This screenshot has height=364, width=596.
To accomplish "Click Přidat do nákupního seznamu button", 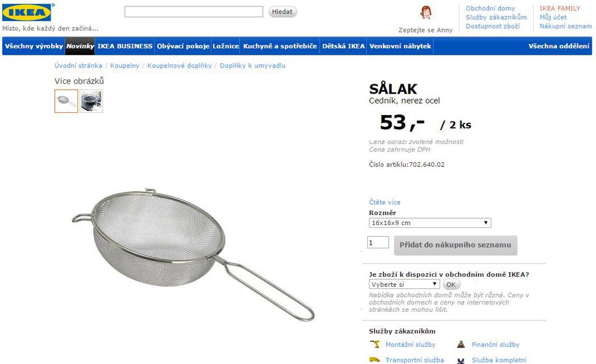I will tap(455, 245).
